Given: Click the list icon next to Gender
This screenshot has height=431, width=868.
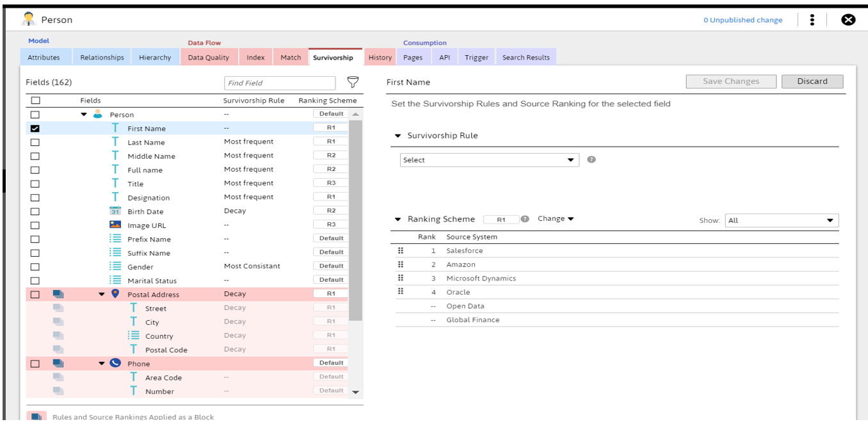Looking at the screenshot, I should point(115,266).
